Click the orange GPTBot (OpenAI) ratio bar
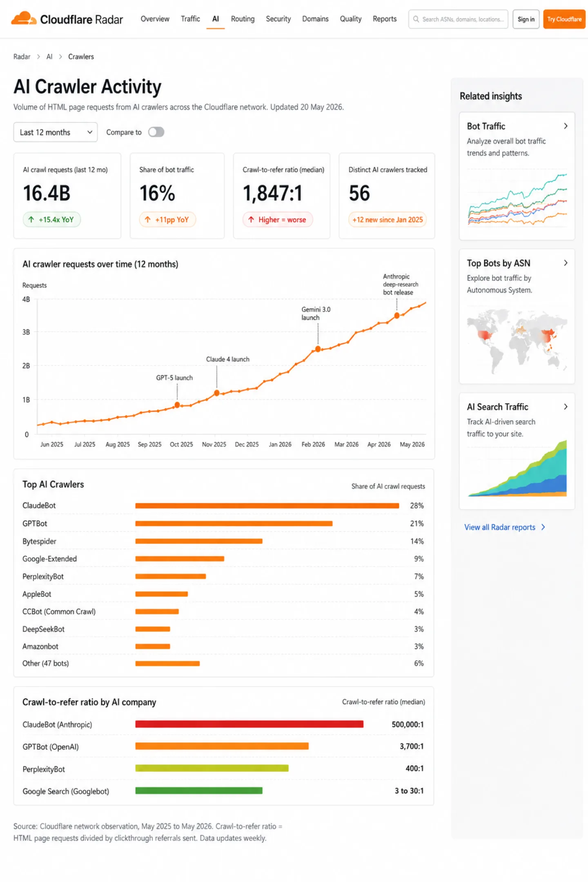Screen dimensions: 588x882 coord(222,746)
